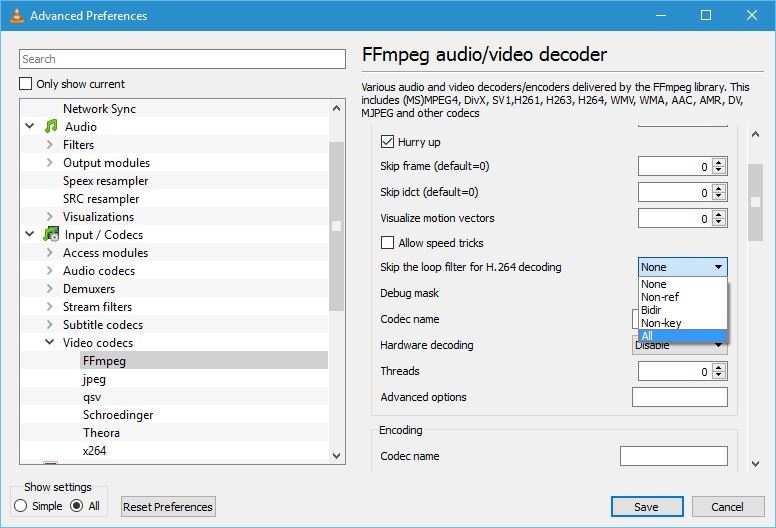Select Schroedinger under Video codecs
776x528 pixels.
[x=118, y=415]
